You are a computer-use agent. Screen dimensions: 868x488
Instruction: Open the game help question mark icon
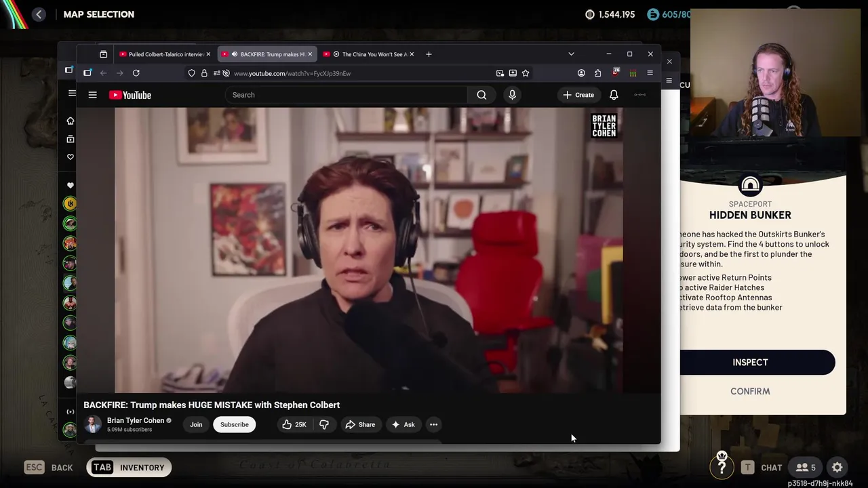pos(722,466)
